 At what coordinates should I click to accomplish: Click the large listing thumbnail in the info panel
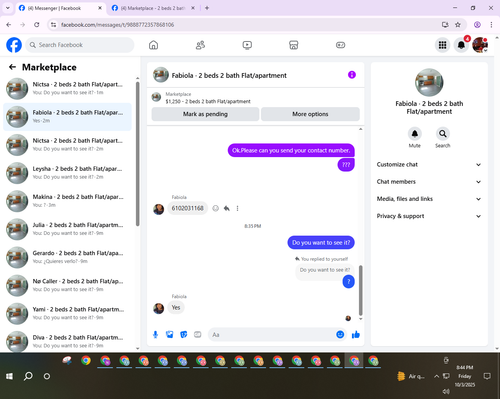[429, 82]
